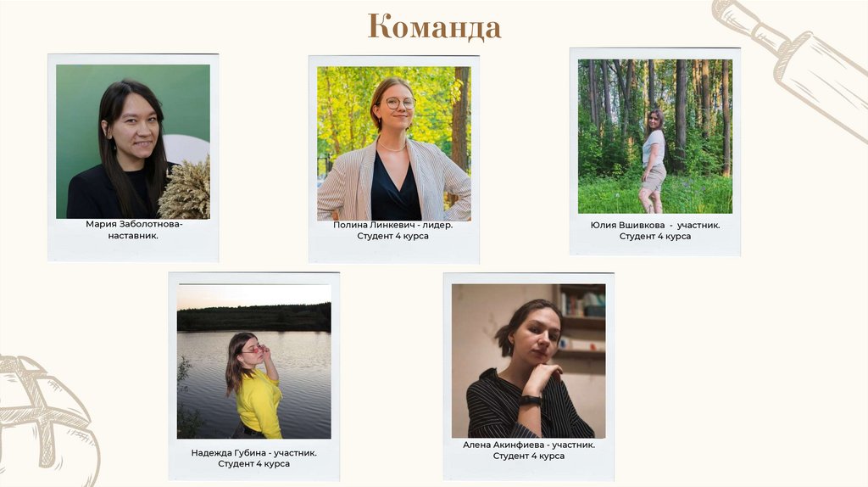The height and width of the screenshot is (487, 868).
Task: Click 'Студент 4 курса' under Алена Акинфиева
Action: click(x=529, y=456)
